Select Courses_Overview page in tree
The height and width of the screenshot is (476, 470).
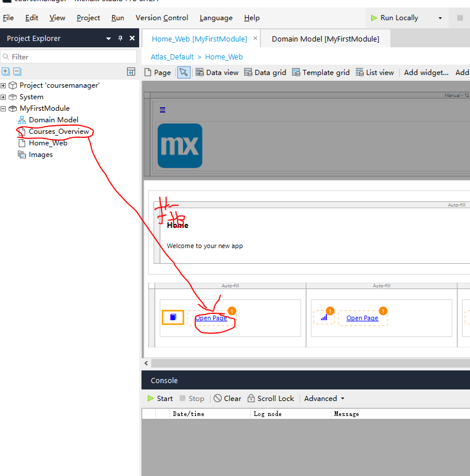point(59,132)
